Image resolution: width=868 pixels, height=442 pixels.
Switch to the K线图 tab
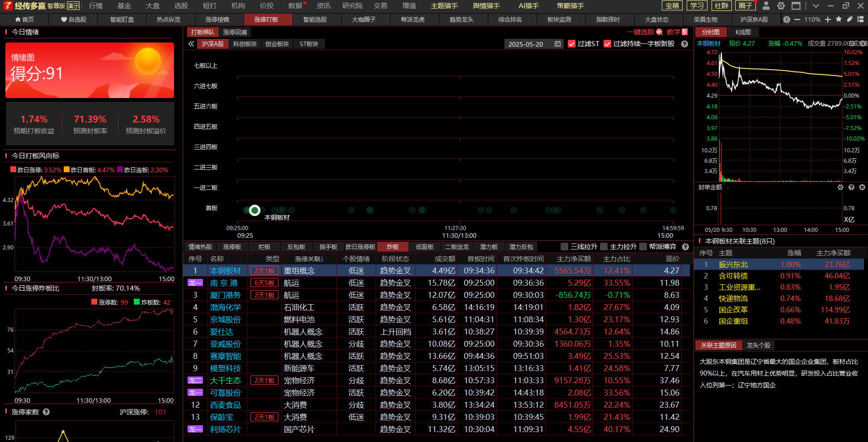click(743, 32)
